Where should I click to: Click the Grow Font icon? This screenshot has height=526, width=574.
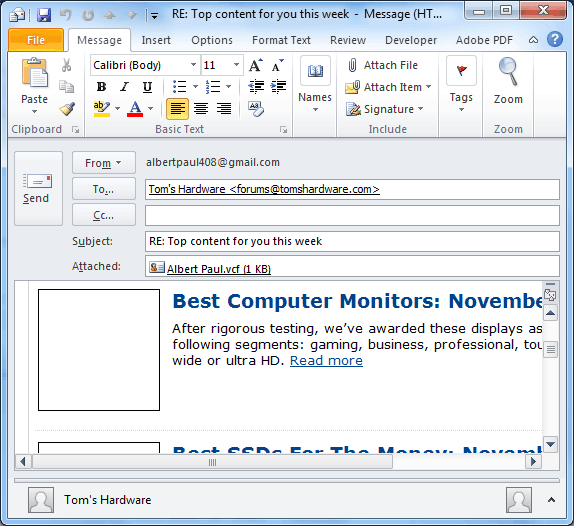tap(256, 65)
